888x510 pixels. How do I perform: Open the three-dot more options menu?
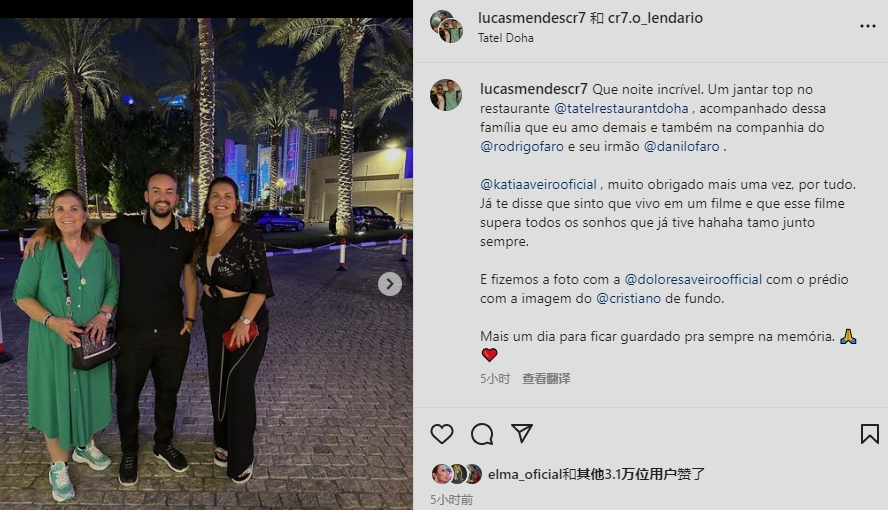868,26
